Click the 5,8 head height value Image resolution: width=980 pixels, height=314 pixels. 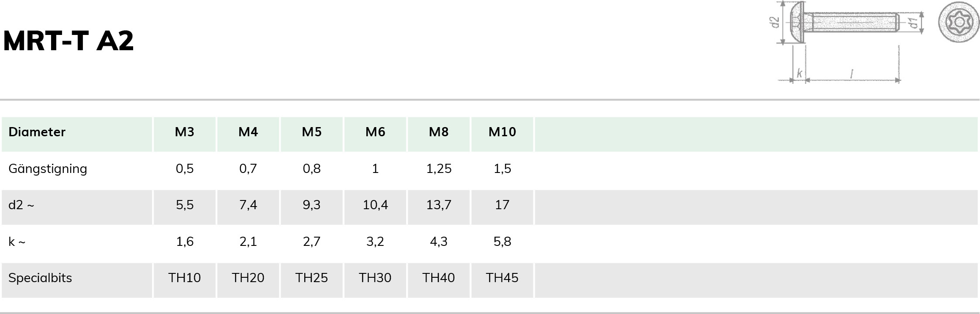pyautogui.click(x=502, y=242)
